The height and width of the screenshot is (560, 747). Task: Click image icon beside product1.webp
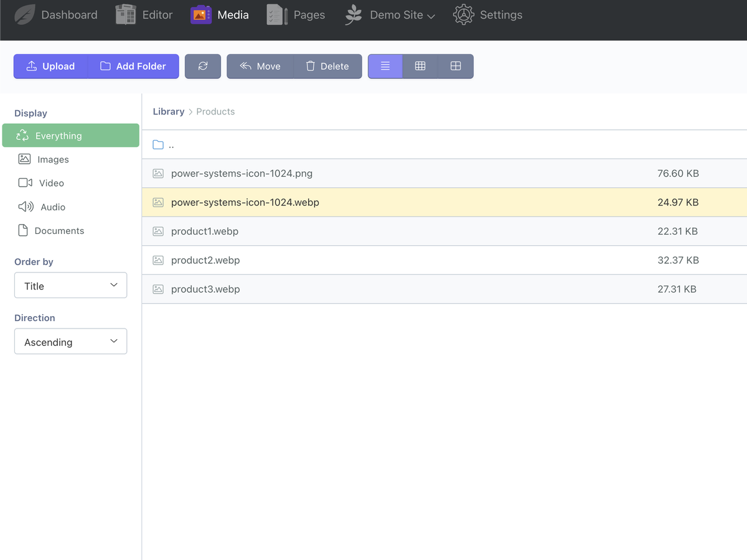(x=158, y=231)
